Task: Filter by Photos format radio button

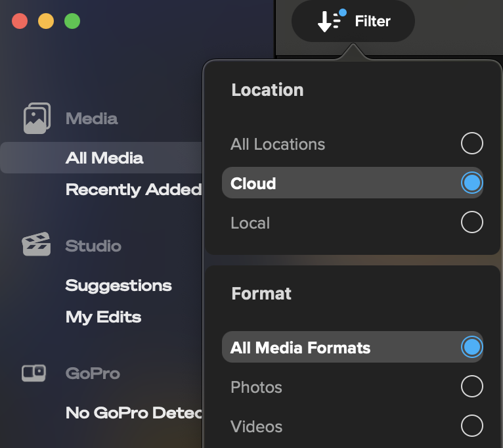Action: point(471,387)
